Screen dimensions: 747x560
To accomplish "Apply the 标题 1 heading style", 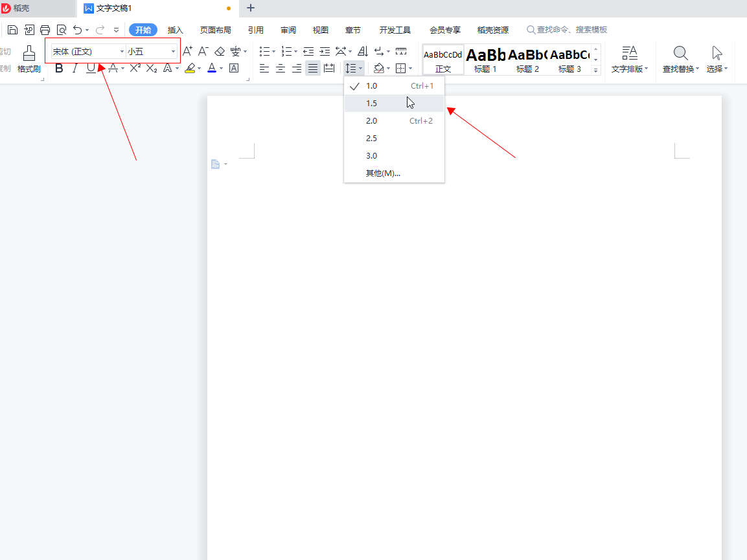I will pyautogui.click(x=485, y=59).
